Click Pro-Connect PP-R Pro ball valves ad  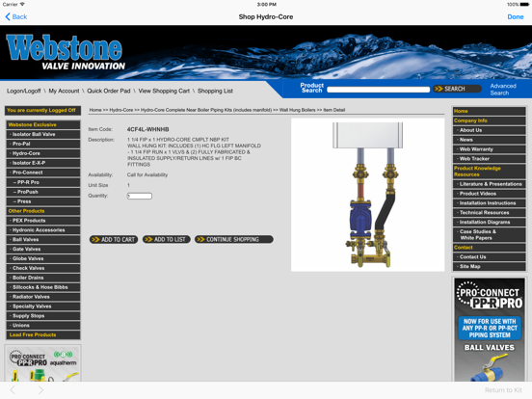point(490,330)
